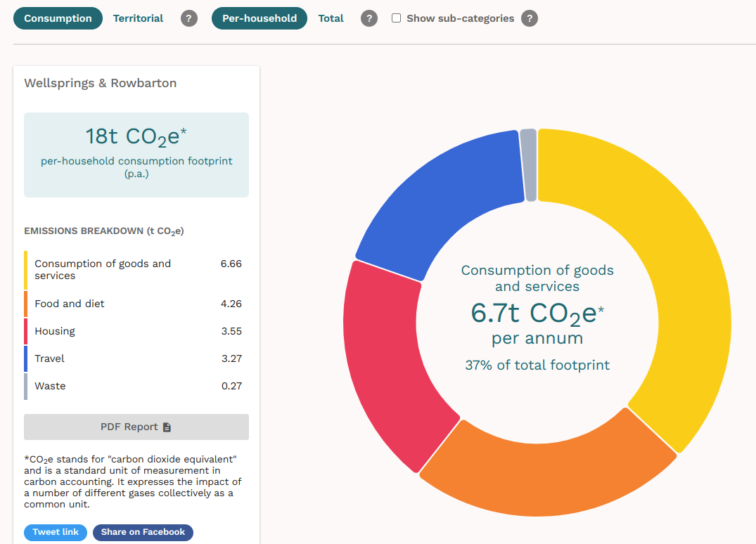
Task: Select the Consumption toggle option
Action: tap(58, 18)
